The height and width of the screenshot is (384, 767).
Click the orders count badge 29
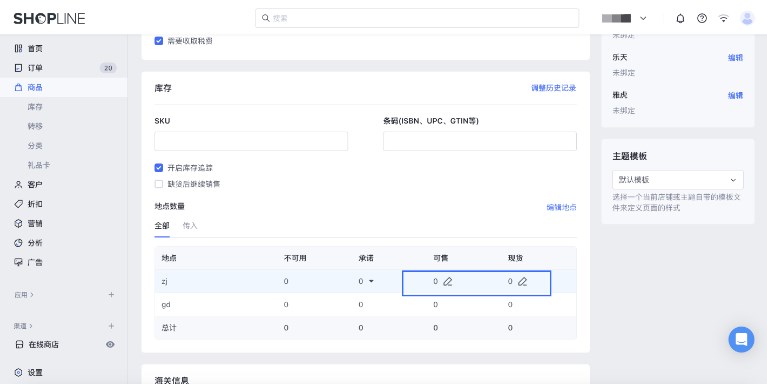click(108, 68)
